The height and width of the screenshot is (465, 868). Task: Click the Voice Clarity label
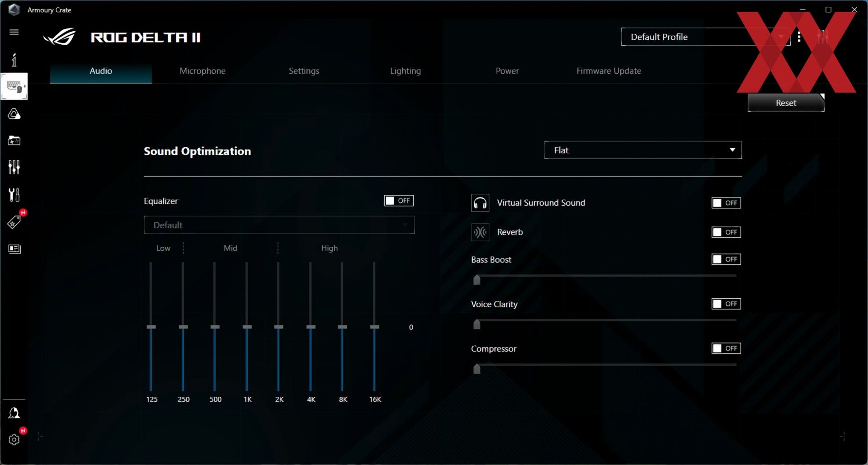494,305
